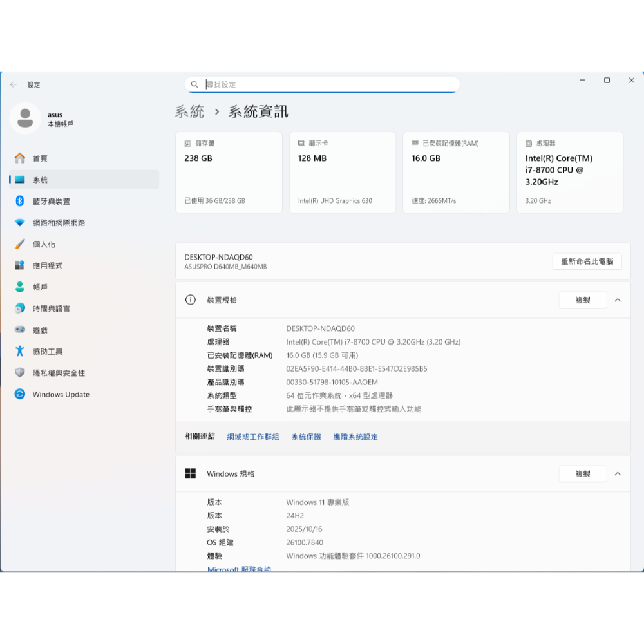Open 應用程式 settings
The image size is (644, 644).
pos(84,265)
